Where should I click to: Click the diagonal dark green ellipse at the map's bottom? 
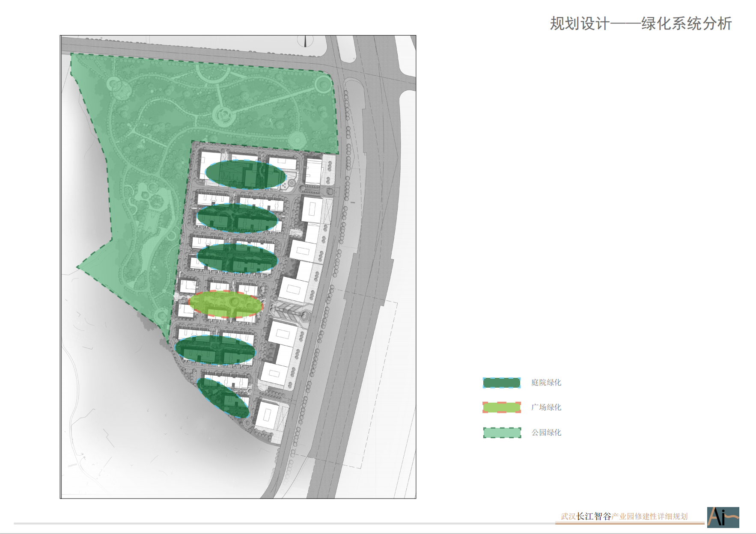pos(223,398)
